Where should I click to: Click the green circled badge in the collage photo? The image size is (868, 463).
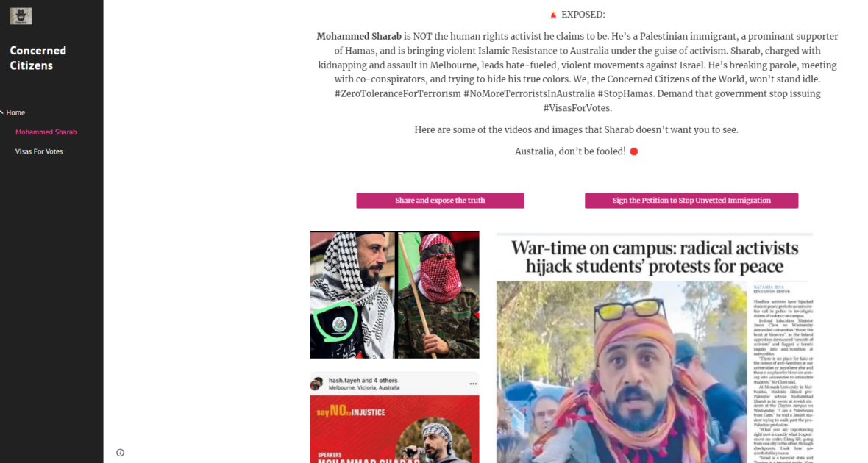pos(336,321)
